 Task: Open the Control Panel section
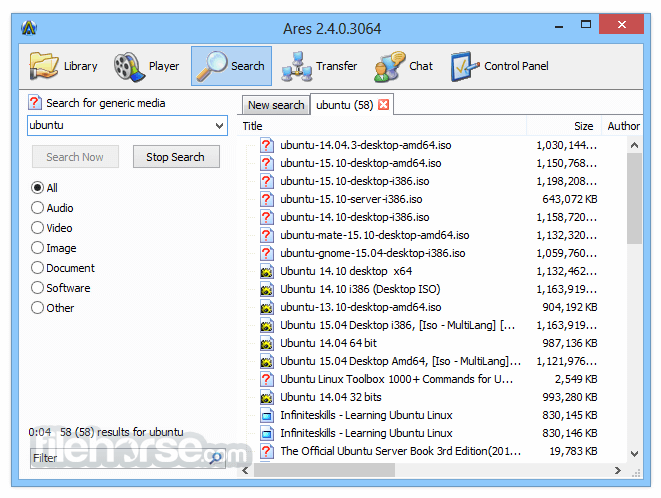(x=500, y=66)
